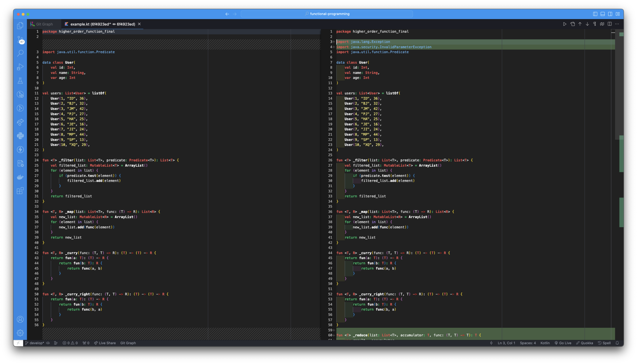Open the Thunder Client lightning icon
637x364 pixels.
pos(20,149)
